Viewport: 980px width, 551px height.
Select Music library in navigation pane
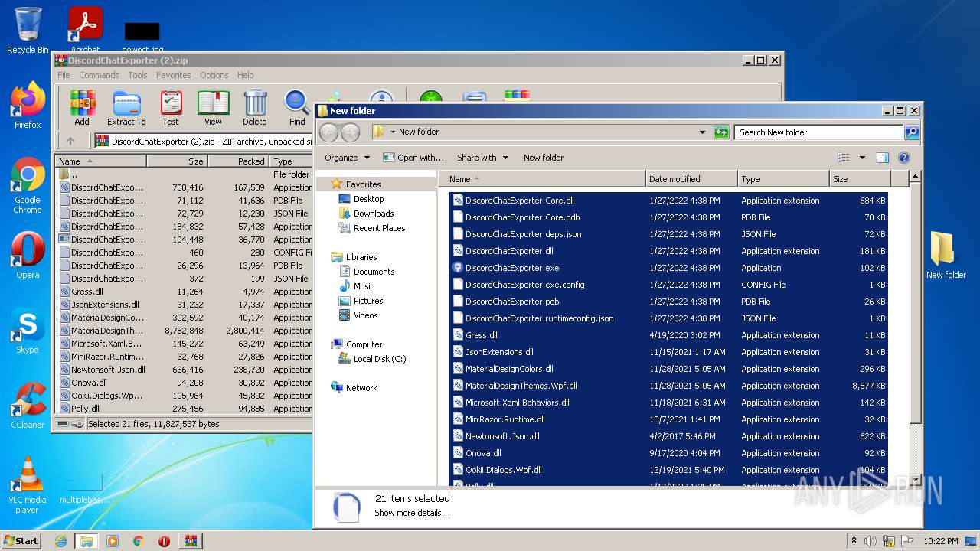point(364,286)
